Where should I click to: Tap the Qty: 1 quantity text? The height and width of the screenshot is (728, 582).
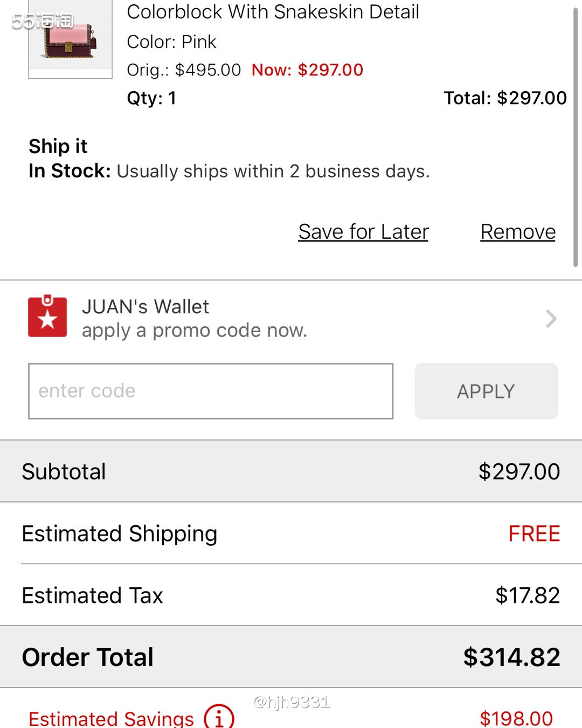pos(151,98)
